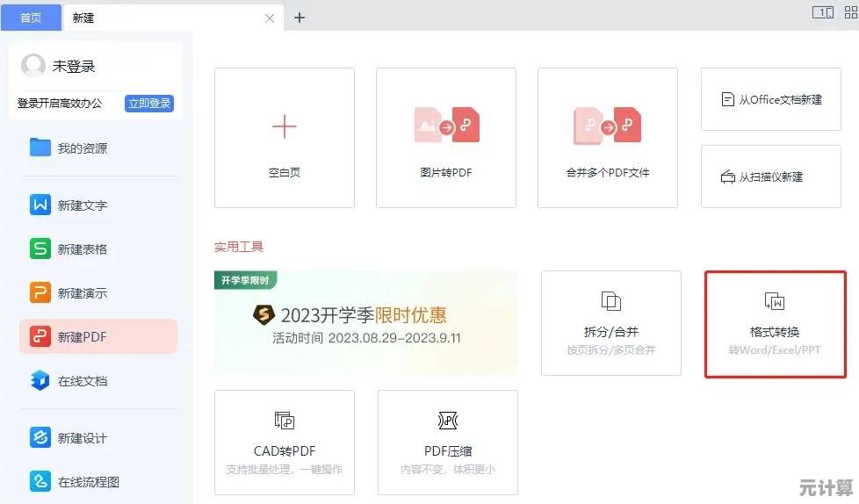Open the CAD转PDF tool title
This screenshot has height=504, width=859.
[x=285, y=450]
